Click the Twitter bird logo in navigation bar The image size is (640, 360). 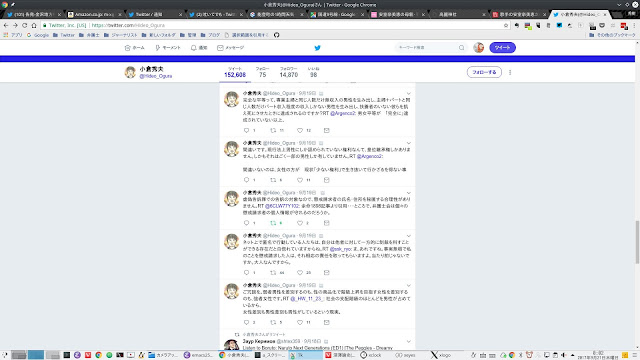click(x=317, y=48)
